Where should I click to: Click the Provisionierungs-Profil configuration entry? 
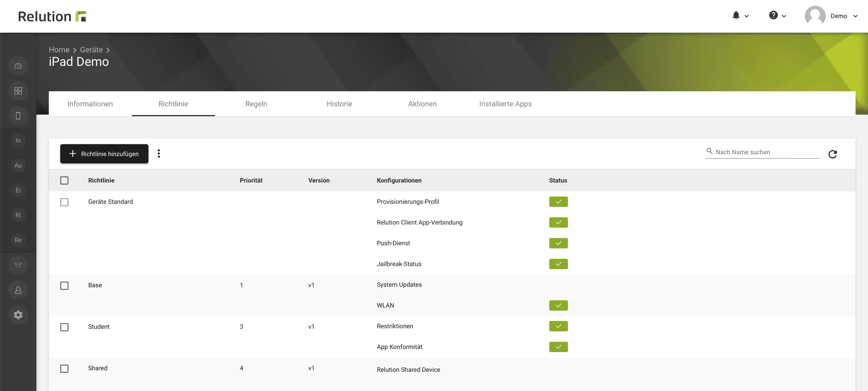coord(408,202)
